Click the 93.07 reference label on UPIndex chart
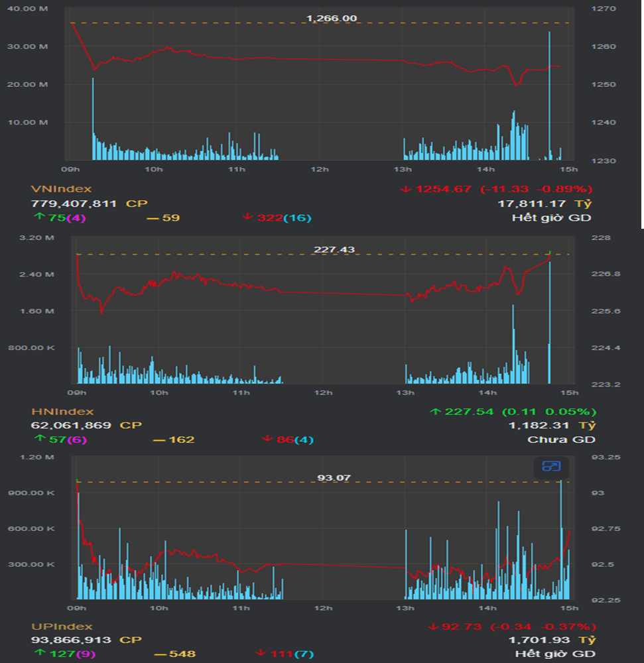The image size is (644, 663). (334, 478)
